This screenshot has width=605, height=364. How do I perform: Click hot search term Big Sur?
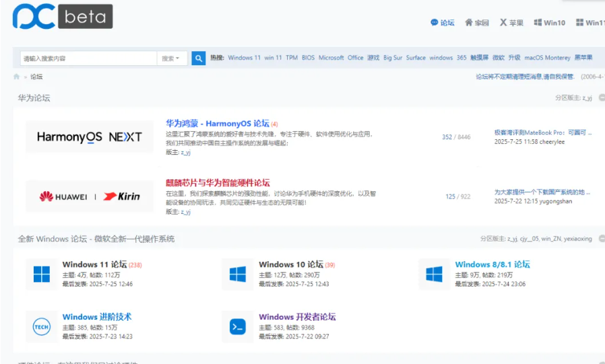[393, 58]
